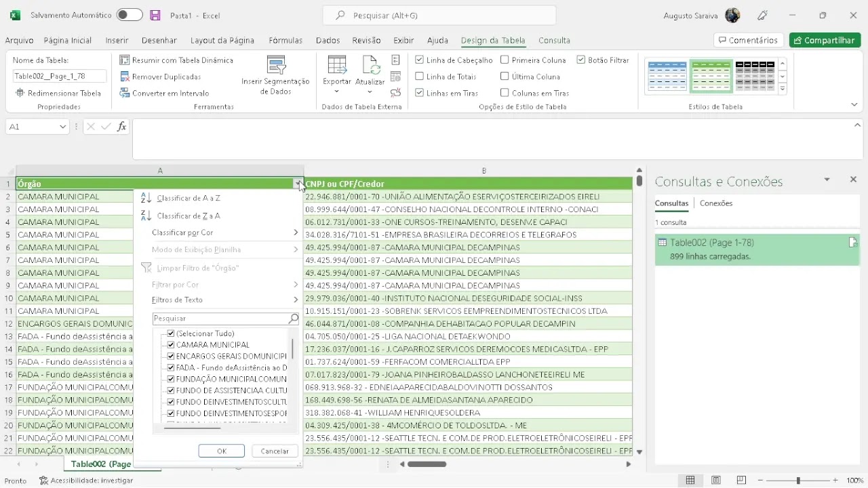868x488 pixels.
Task: Click Cancelar in the filter menu
Action: tap(275, 451)
